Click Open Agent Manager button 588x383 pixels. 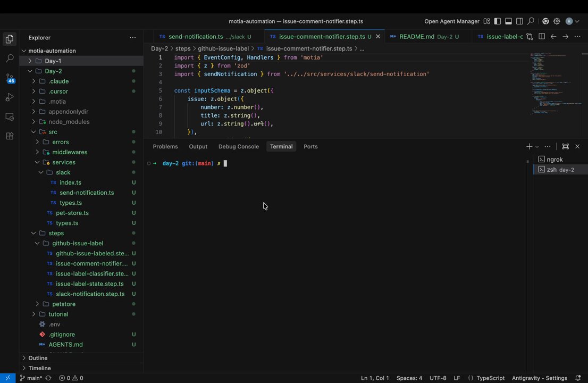[451, 21]
